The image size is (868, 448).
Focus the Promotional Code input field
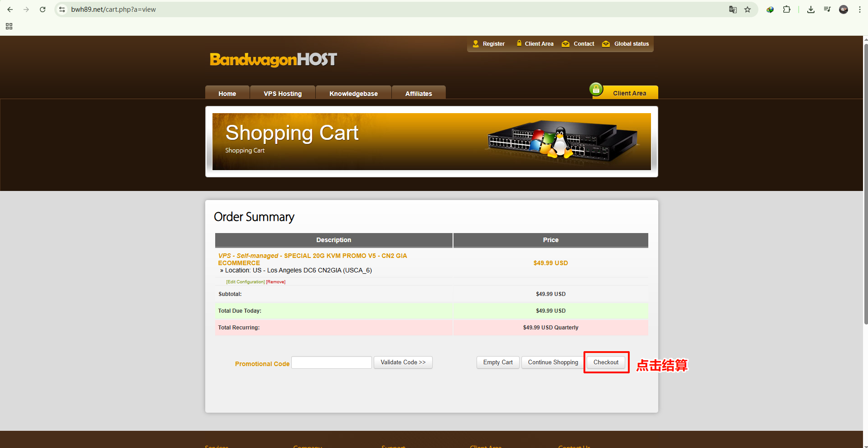332,362
